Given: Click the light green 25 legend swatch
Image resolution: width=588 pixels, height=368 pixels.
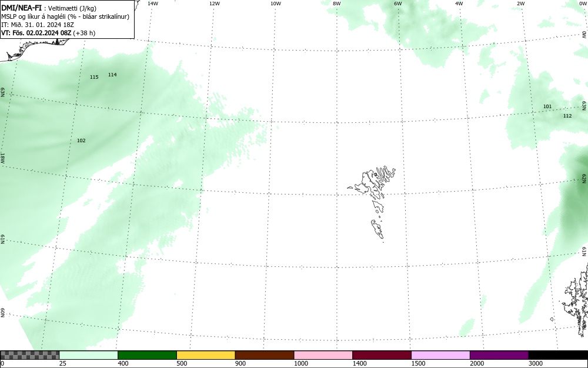Looking at the screenshot, I should (x=89, y=355).
